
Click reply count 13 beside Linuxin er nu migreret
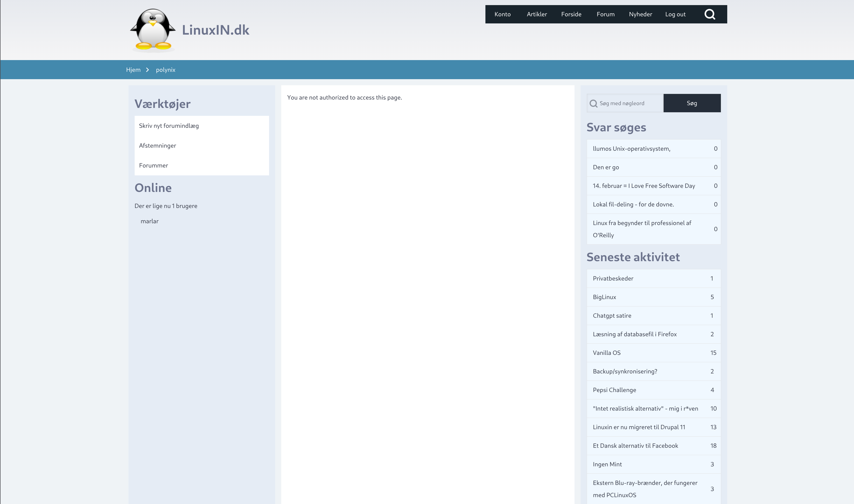tap(713, 427)
